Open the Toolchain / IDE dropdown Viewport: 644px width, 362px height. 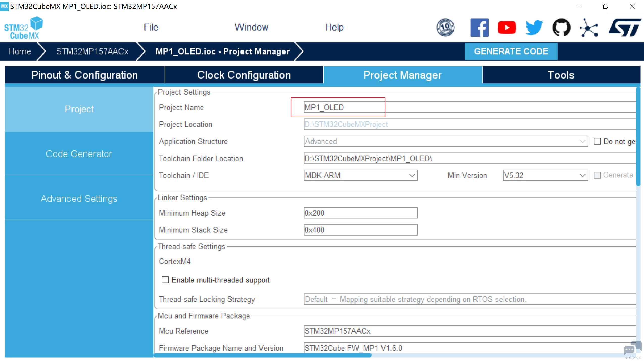361,175
